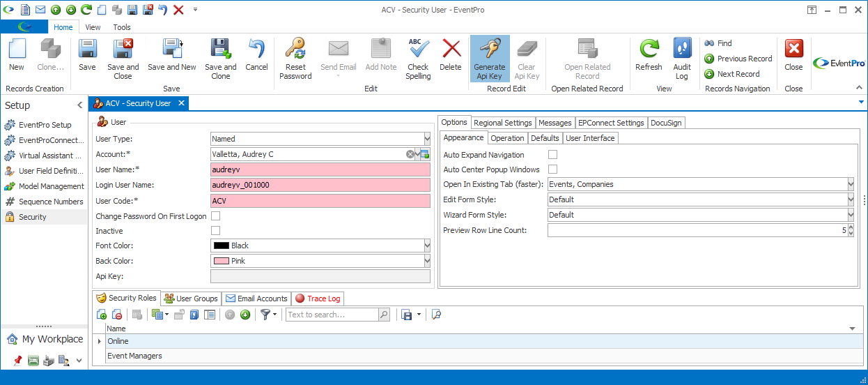Image resolution: width=868 pixels, height=385 pixels.
Task: Open the Home ribbon tab
Action: point(63,27)
